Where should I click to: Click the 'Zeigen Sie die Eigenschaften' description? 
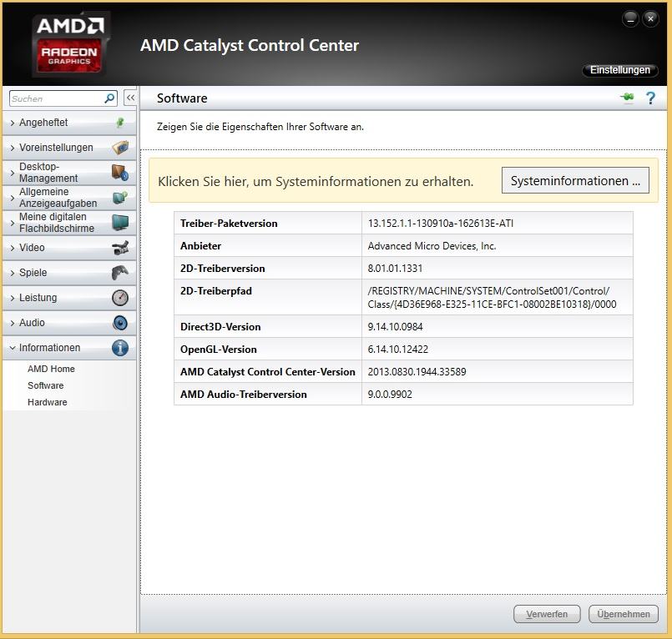pos(260,127)
